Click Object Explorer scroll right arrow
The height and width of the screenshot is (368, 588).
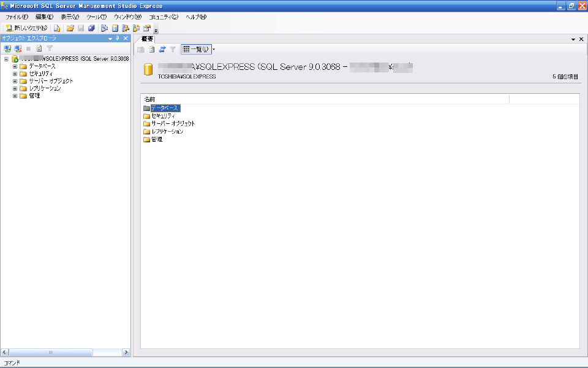click(x=126, y=352)
